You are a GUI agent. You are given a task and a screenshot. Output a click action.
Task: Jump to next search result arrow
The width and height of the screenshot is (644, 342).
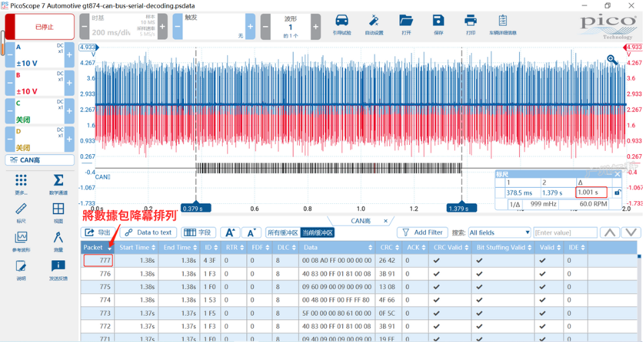[631, 233]
